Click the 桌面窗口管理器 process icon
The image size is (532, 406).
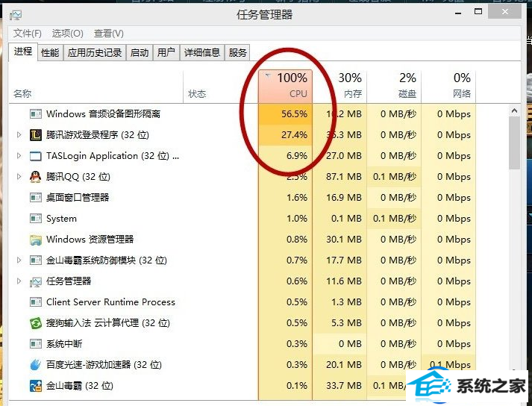coord(36,198)
